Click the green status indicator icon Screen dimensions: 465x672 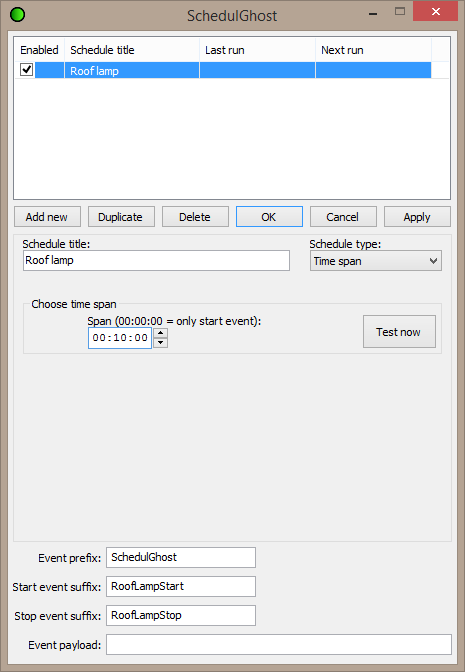click(18, 15)
